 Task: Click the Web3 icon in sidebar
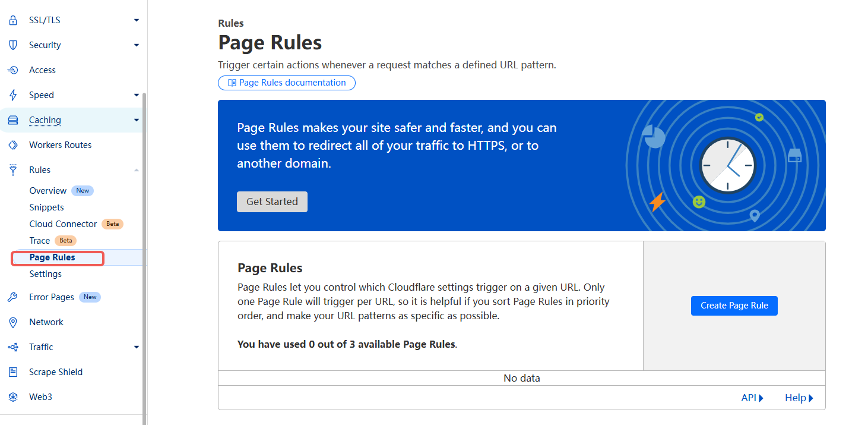(x=13, y=397)
